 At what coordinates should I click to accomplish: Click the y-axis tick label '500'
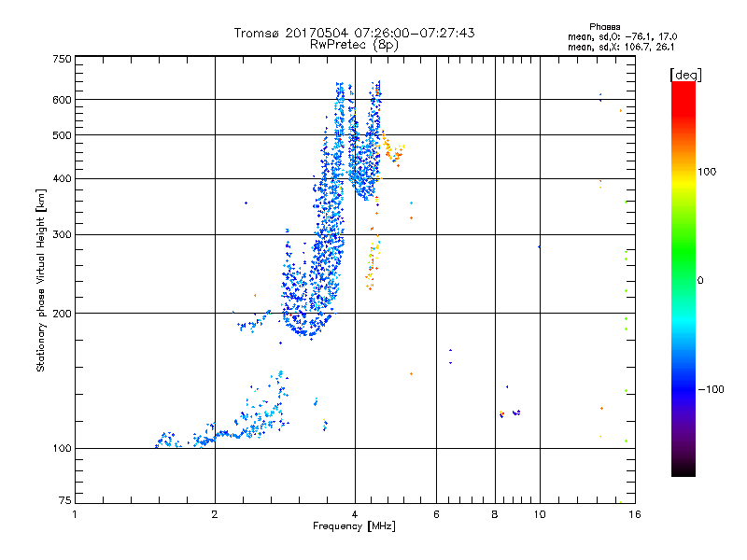point(62,135)
